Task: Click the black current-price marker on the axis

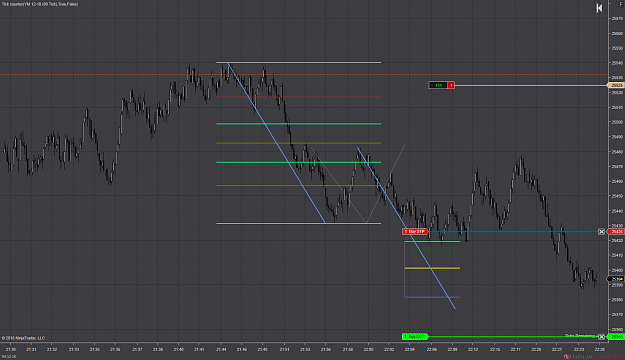Action: pos(616,279)
